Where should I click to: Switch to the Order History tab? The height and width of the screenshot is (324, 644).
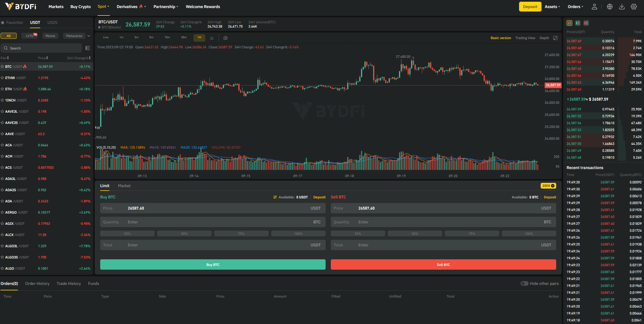[37, 283]
